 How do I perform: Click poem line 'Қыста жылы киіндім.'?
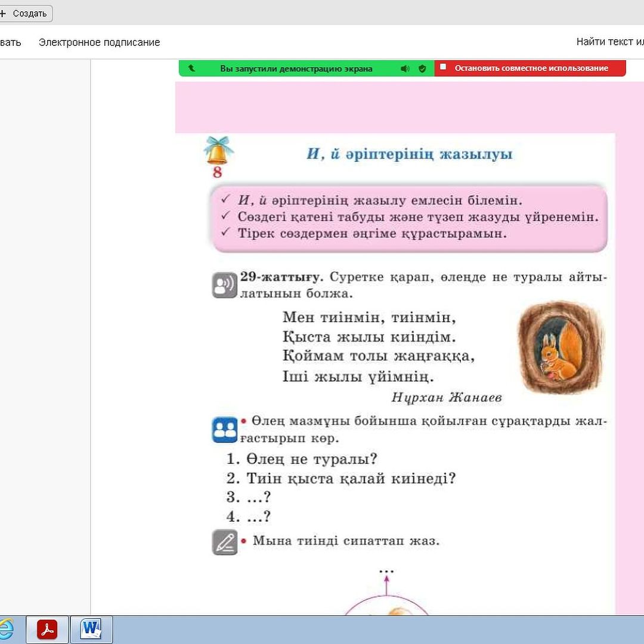pyautogui.click(x=369, y=337)
